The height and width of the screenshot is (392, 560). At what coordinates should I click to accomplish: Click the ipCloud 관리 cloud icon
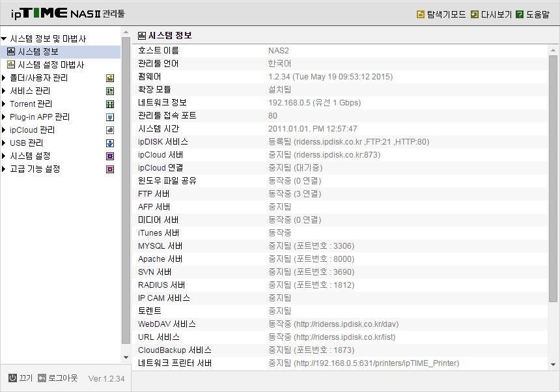click(110, 130)
